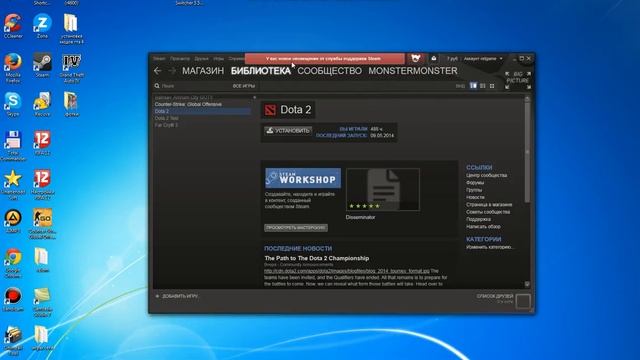Select Counter-Strike: Global Offensive in game list
The width and height of the screenshot is (640, 360).
tap(188, 104)
